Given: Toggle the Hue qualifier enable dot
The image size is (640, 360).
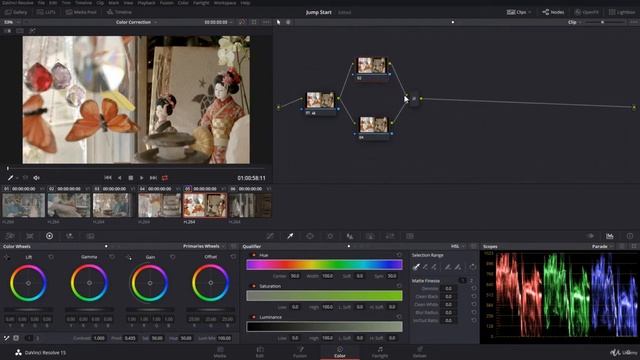Looking at the screenshot, I should tap(254, 255).
